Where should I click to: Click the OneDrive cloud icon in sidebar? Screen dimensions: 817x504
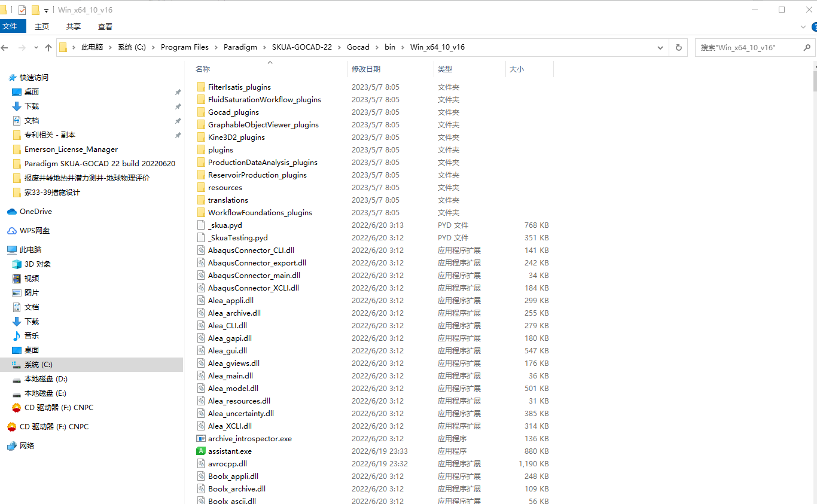(x=12, y=212)
